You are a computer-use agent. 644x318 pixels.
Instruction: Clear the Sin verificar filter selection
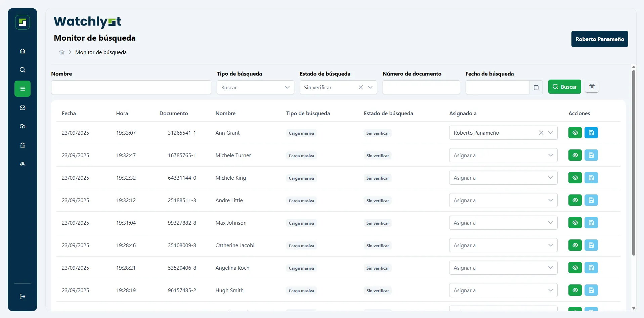[360, 87]
